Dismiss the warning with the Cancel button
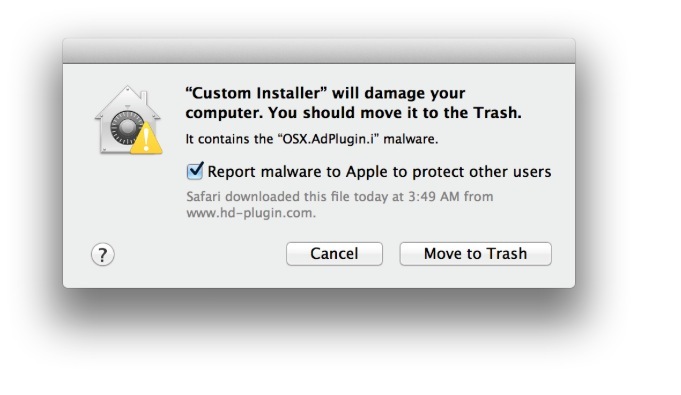Screen dimensions: 681x395 tap(334, 254)
